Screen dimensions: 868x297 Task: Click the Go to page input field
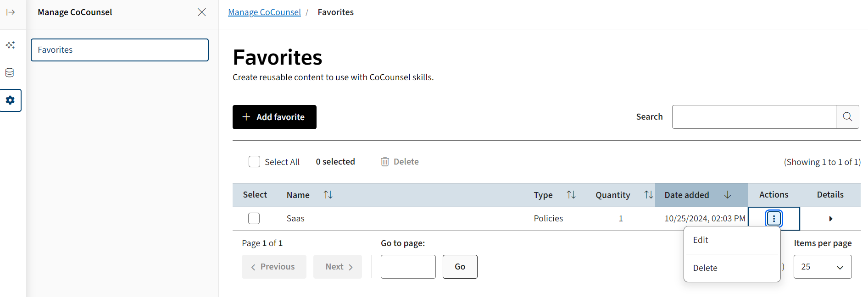[x=408, y=267]
